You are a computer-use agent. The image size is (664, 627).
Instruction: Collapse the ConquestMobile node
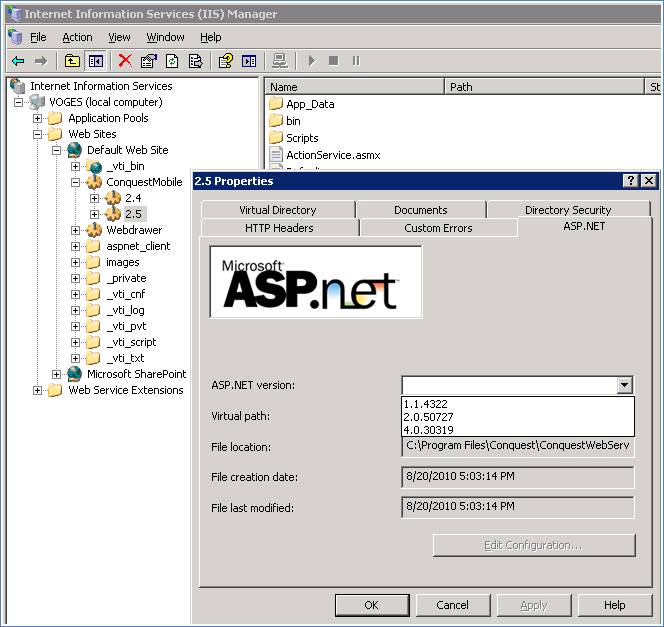pyautogui.click(x=75, y=182)
